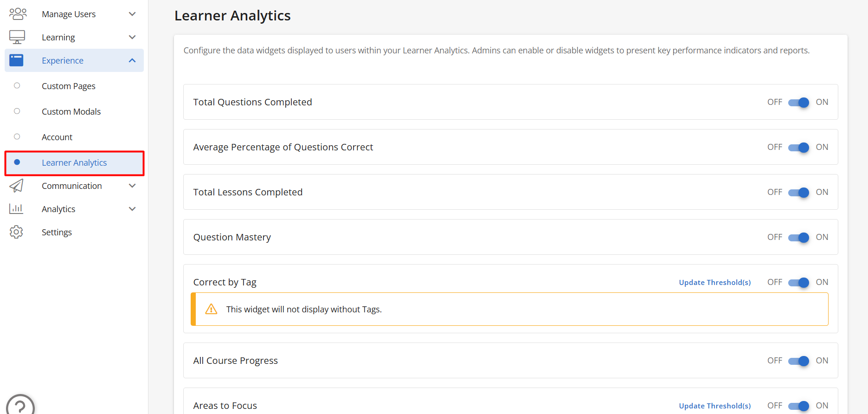Click the Learning monitor icon
This screenshot has height=414, width=868.
[x=17, y=37]
